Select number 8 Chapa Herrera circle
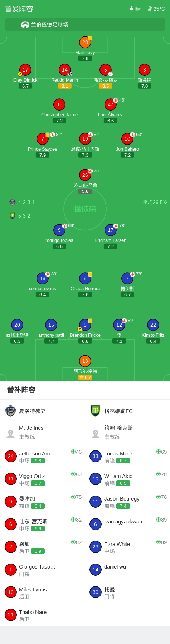This screenshot has width=170, height=644. pos(85,278)
